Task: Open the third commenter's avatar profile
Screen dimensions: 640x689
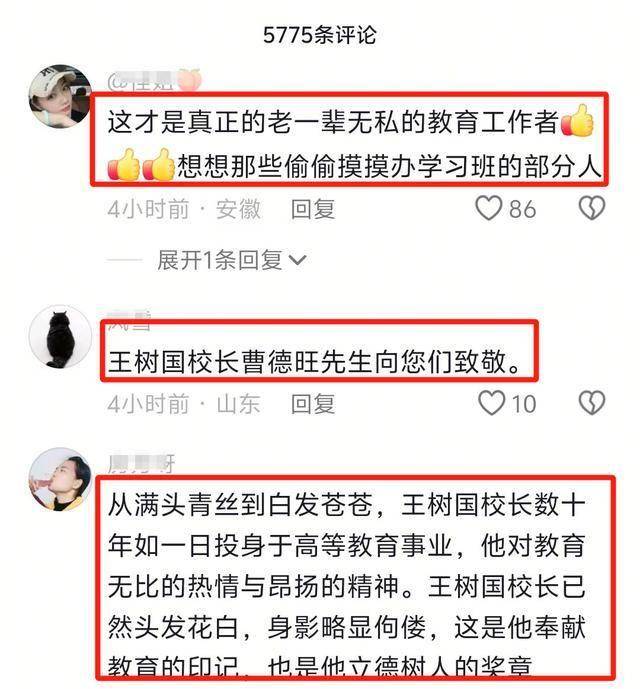Action: [x=60, y=479]
